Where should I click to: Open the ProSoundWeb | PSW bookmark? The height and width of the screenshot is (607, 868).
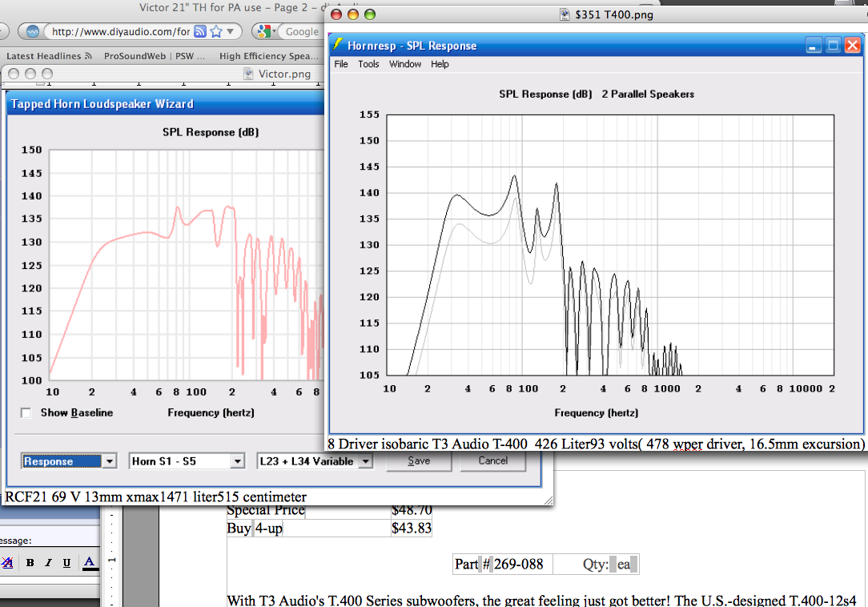154,56
